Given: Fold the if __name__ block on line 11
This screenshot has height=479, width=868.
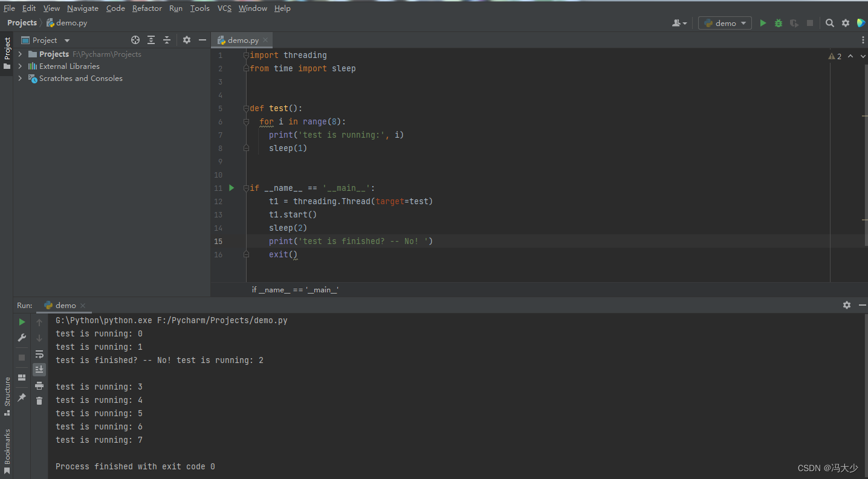Looking at the screenshot, I should (246, 188).
